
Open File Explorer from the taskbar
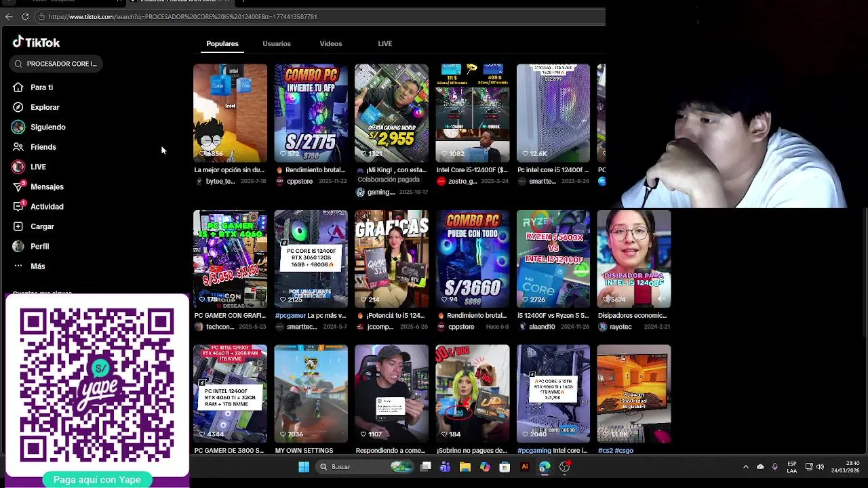(465, 467)
